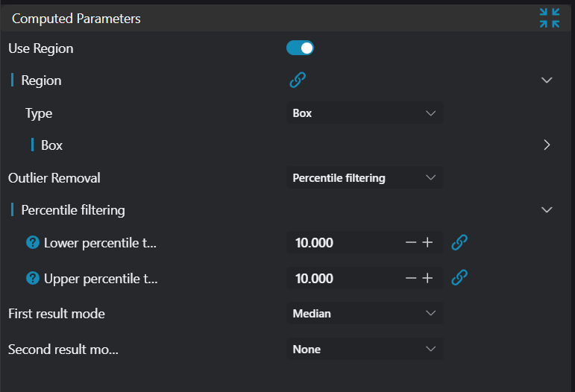Open the Outlier Removal dropdown
575x392 pixels.
(x=364, y=178)
